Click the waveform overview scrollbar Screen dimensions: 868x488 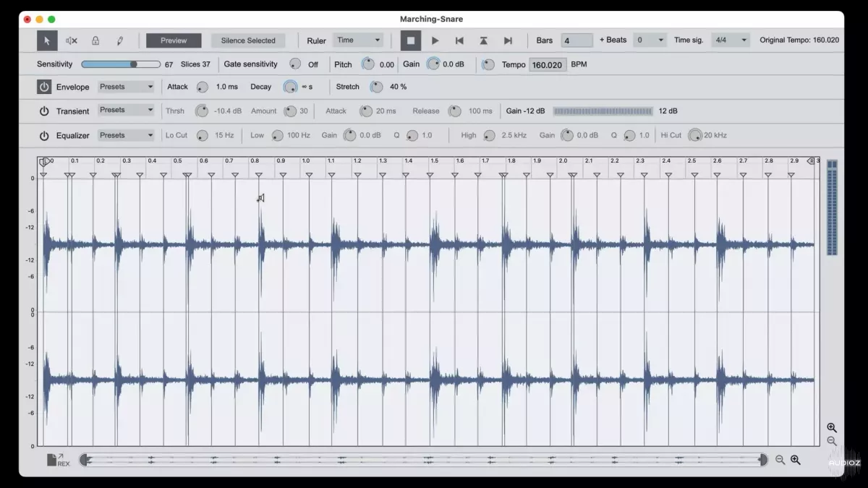423,460
